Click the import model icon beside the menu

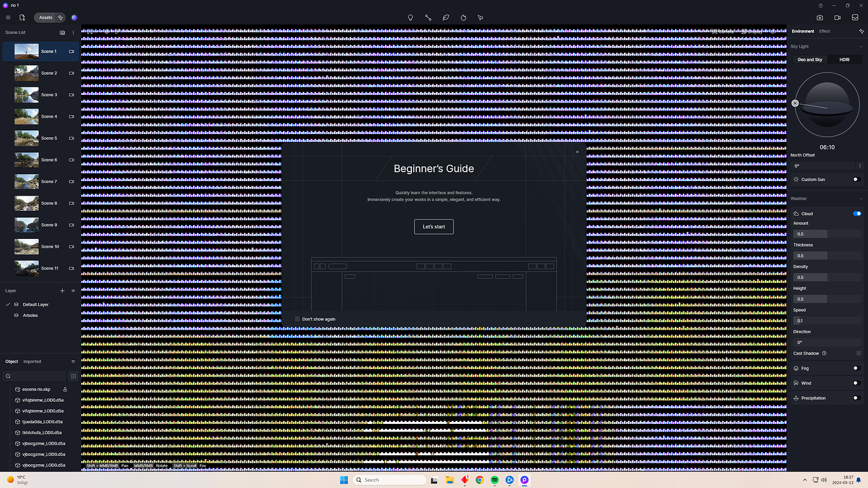pos(22,17)
